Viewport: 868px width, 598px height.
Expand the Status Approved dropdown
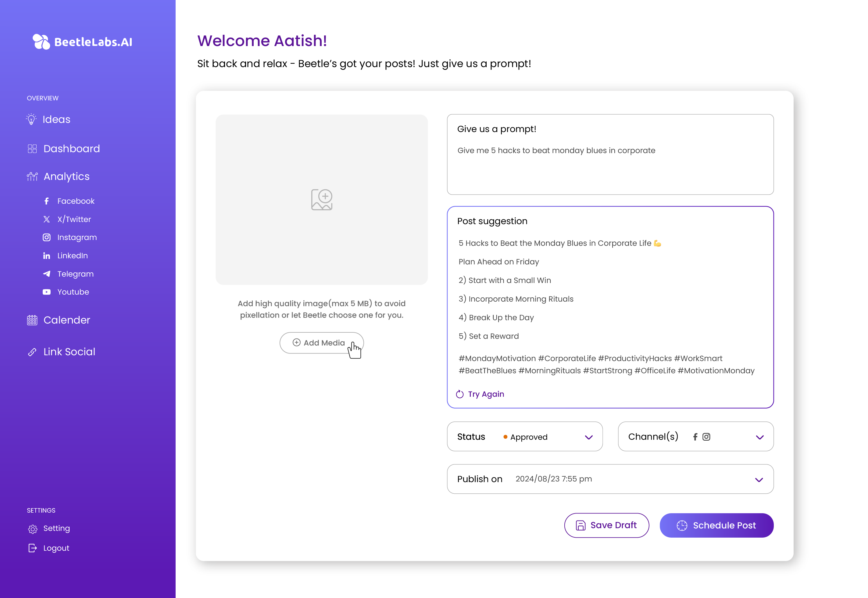[x=588, y=437]
